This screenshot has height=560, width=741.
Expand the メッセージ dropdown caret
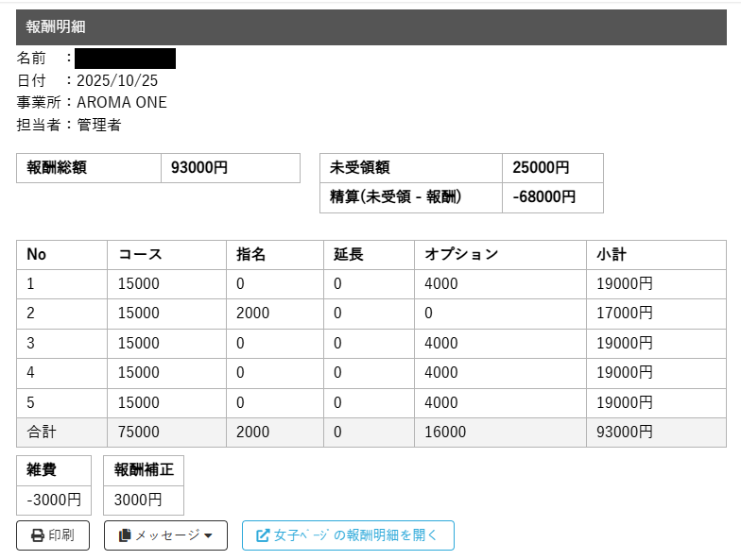coord(208,535)
